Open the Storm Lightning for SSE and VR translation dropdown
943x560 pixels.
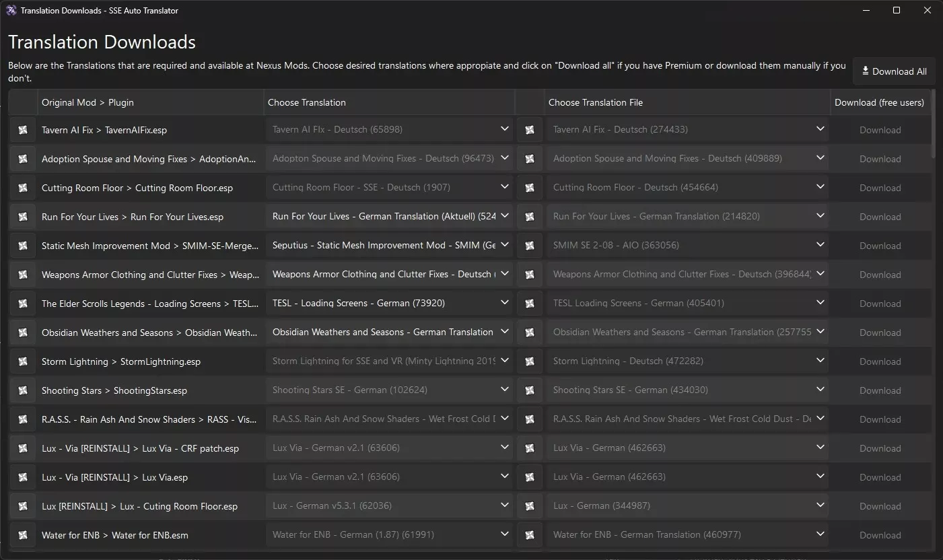390,361
